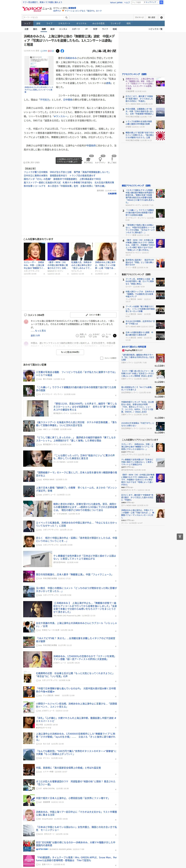Click the 北海道新聞 publisher logo
Image resolution: width=186 pixels, height=868 pixels.
[104, 51]
